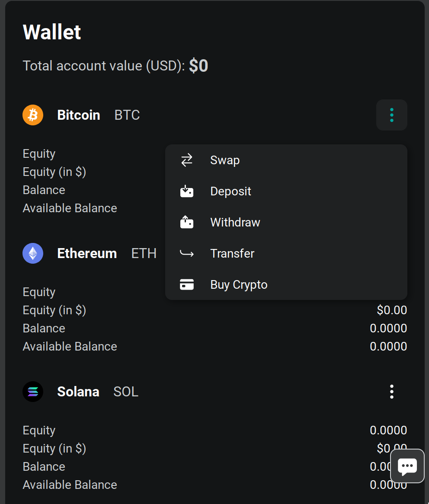Select Buy Crypto menu entry
Image resolution: width=429 pixels, height=504 pixels.
click(239, 285)
